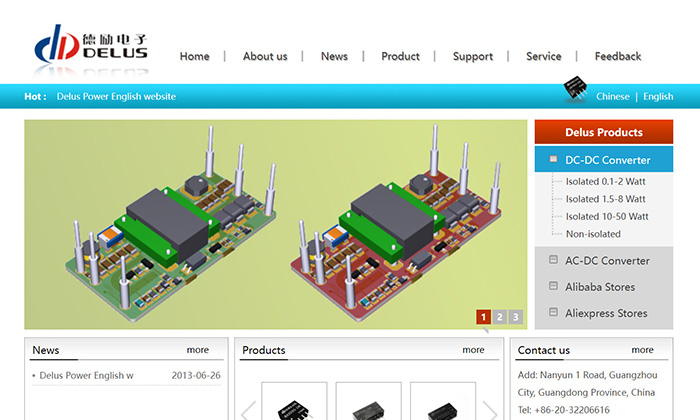Click the chip image beside Chinese link
This screenshot has width=700, height=420.
(575, 87)
